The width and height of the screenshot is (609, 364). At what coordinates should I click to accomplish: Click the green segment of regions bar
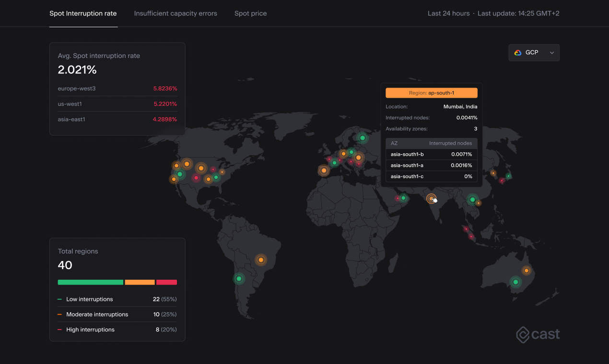click(91, 283)
